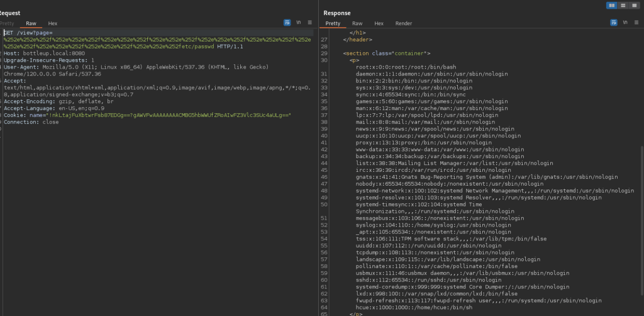Toggle word wrap in Request panel
This screenshot has width=644, height=316.
(x=287, y=23)
